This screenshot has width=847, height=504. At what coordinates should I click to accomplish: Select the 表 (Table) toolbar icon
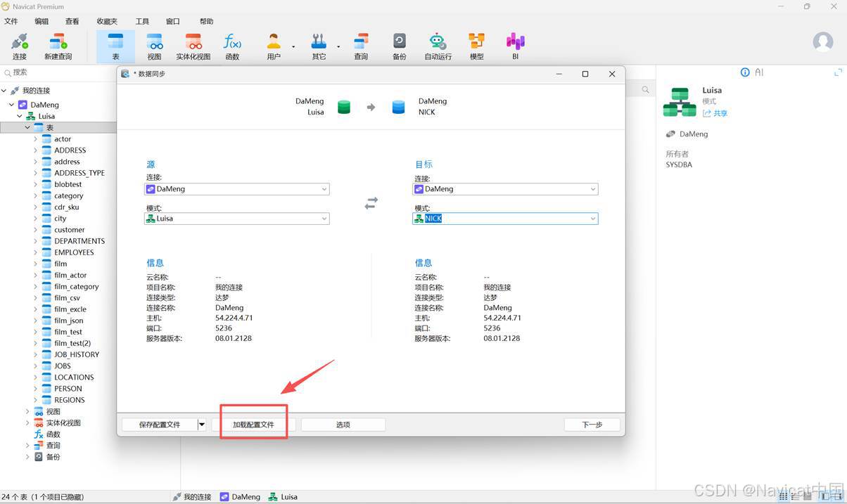click(x=115, y=46)
